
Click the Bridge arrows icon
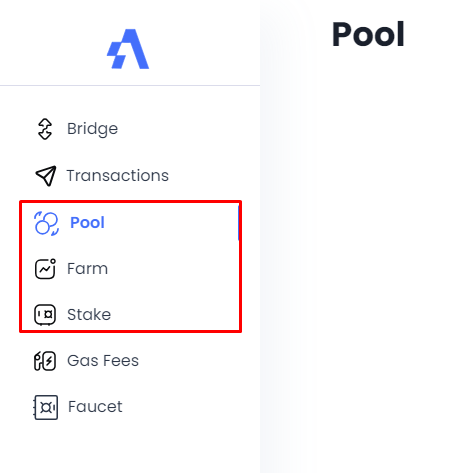coord(45,129)
